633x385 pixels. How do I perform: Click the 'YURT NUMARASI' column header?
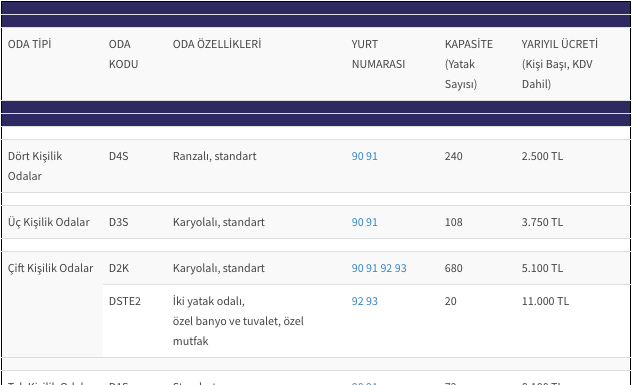tap(378, 54)
